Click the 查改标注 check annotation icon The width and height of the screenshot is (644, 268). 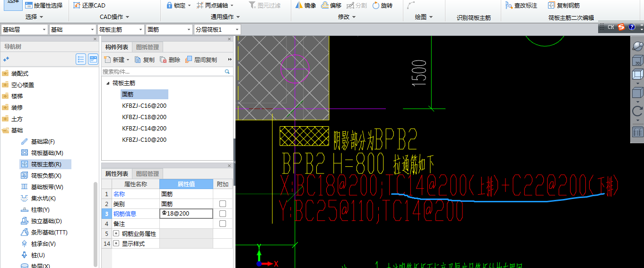tap(509, 6)
